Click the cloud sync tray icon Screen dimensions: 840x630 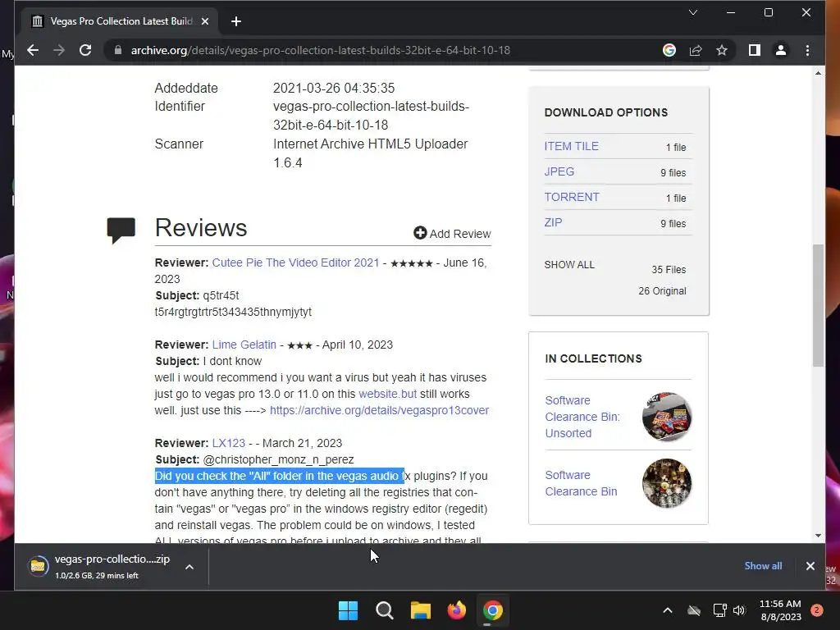tap(694, 610)
